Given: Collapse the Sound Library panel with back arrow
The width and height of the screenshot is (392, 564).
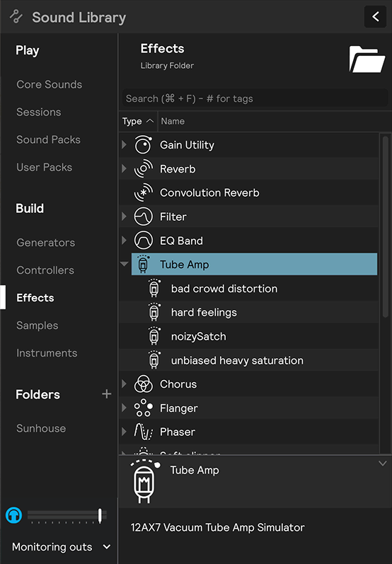Looking at the screenshot, I should coord(375,16).
